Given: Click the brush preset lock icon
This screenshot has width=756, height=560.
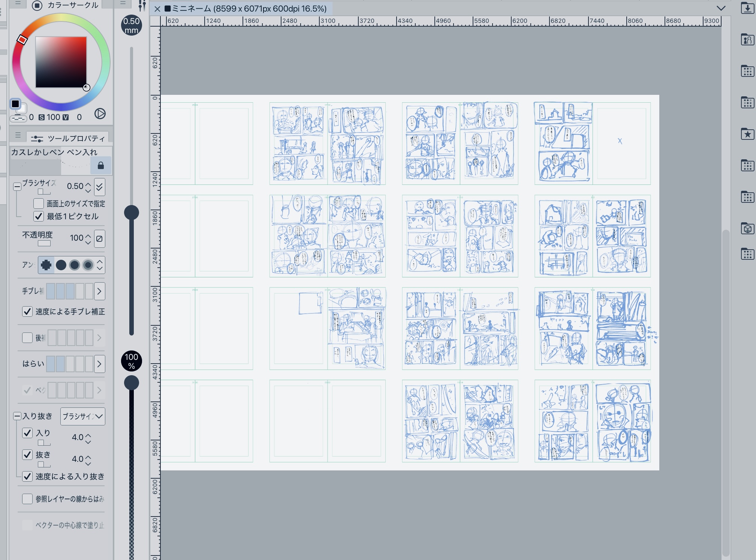Looking at the screenshot, I should coord(100,166).
